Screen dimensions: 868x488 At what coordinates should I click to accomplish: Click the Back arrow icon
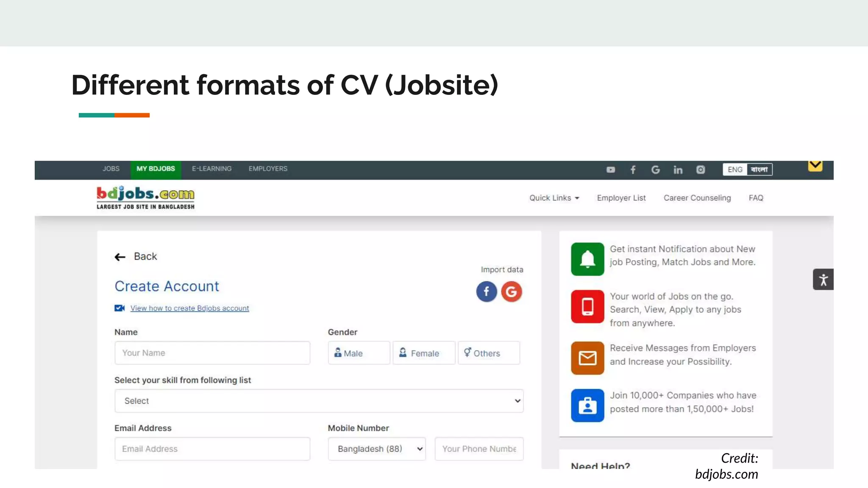(120, 257)
